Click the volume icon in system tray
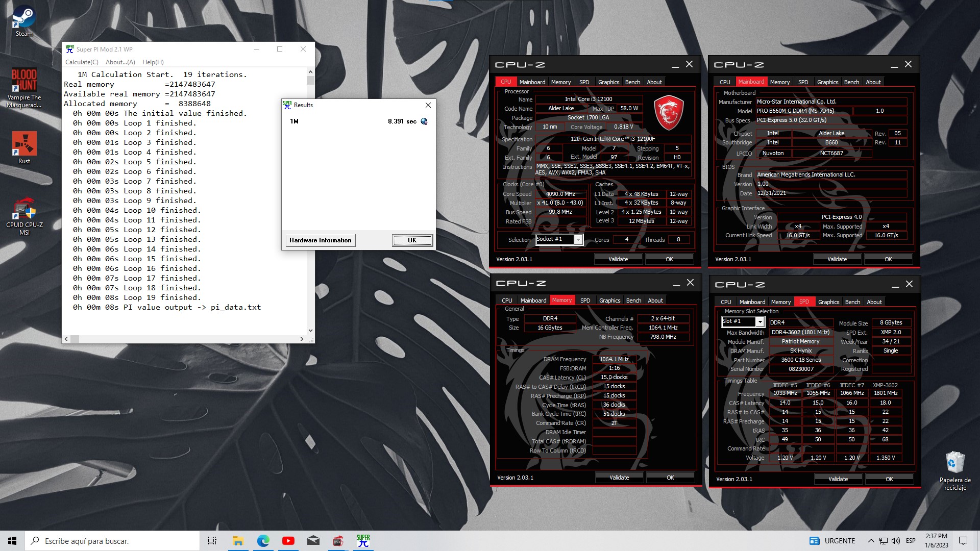 pos(896,541)
